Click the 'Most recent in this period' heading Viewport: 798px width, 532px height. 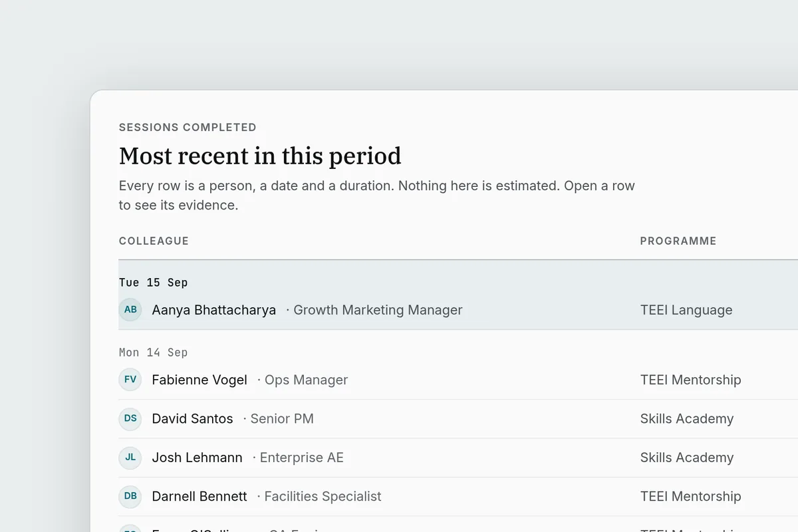pyautogui.click(x=260, y=156)
